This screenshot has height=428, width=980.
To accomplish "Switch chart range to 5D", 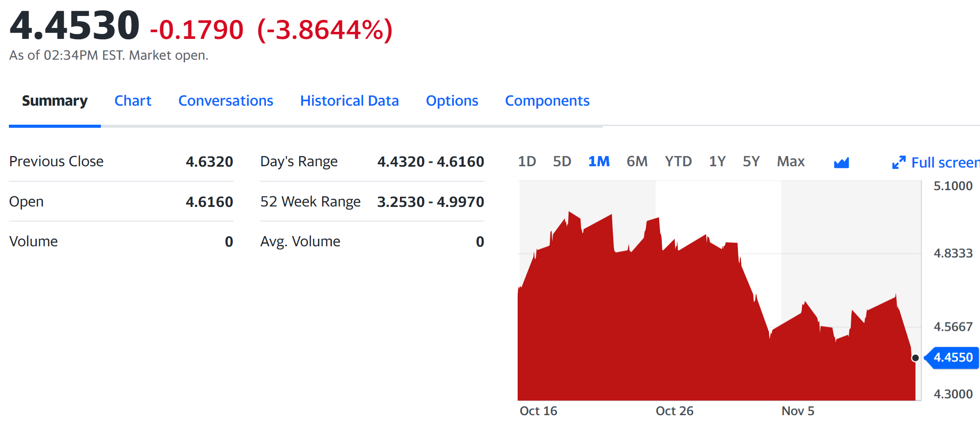I will [562, 161].
